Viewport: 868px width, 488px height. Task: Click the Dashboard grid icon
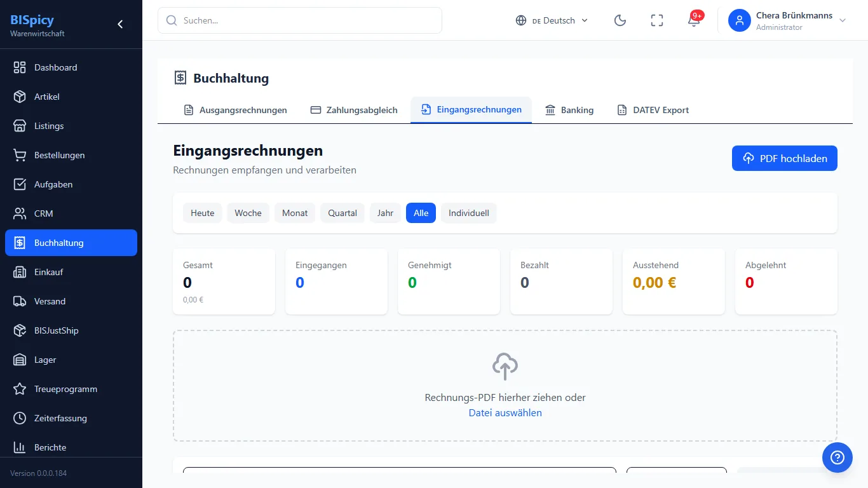click(20, 67)
